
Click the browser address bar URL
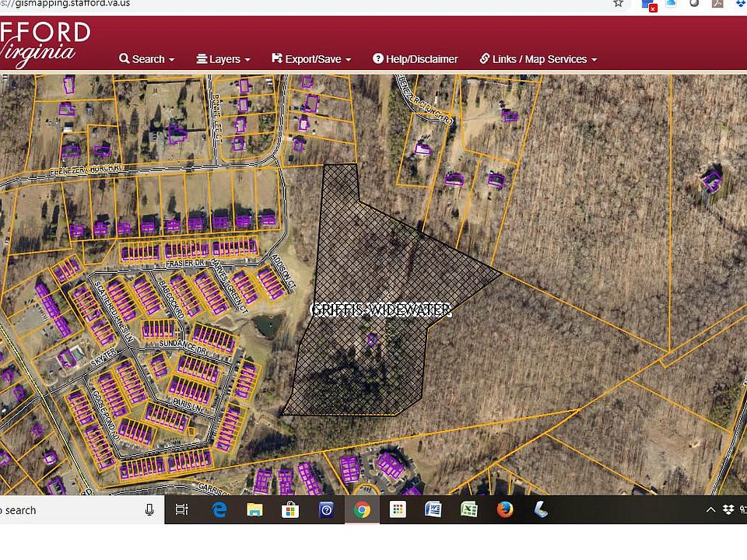65,4
